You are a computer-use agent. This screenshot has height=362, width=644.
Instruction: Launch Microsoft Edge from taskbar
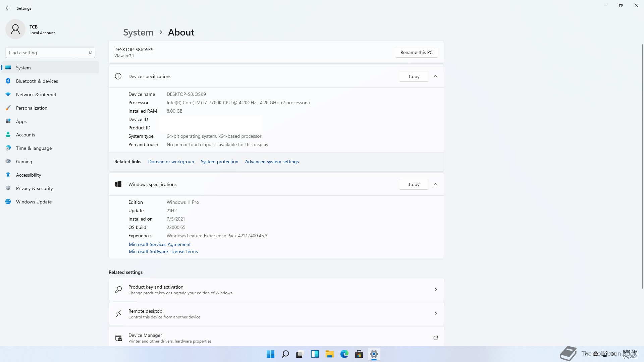coord(344,354)
